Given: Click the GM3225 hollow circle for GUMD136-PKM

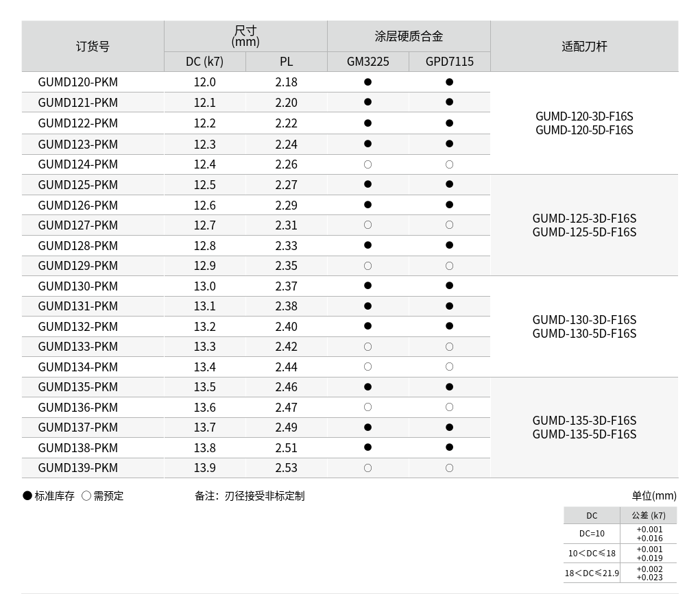Looking at the screenshot, I should click(367, 407).
